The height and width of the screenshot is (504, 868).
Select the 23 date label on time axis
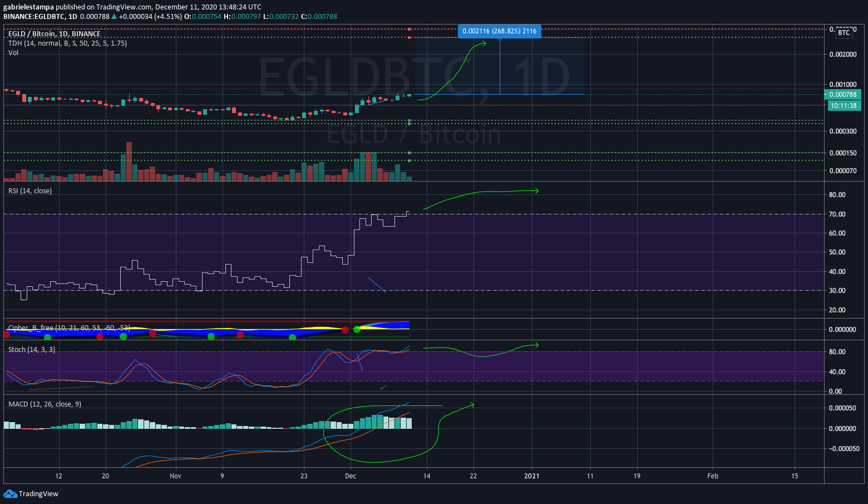(x=304, y=476)
